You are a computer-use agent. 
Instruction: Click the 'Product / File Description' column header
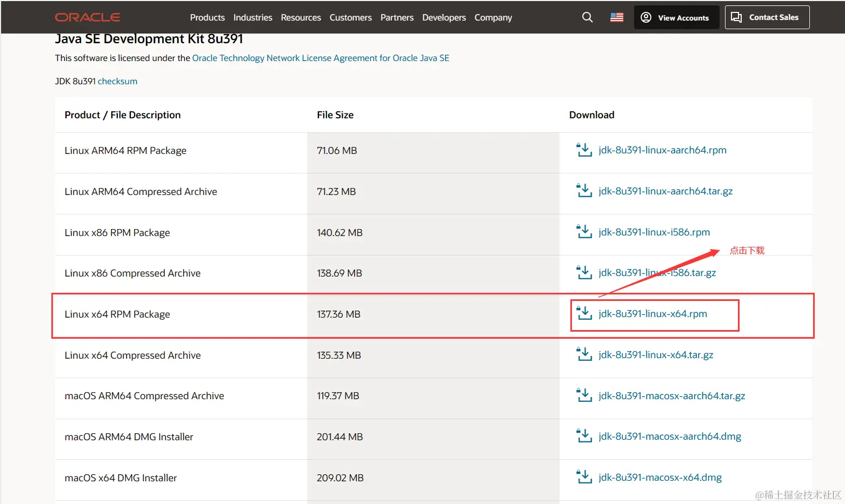tap(123, 115)
